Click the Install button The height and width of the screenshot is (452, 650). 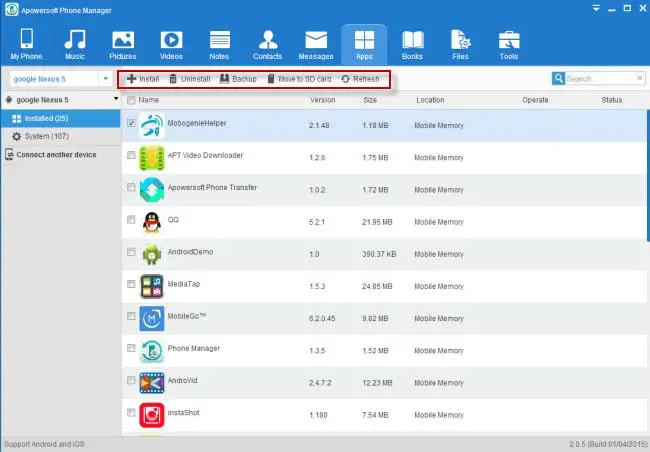coord(143,79)
